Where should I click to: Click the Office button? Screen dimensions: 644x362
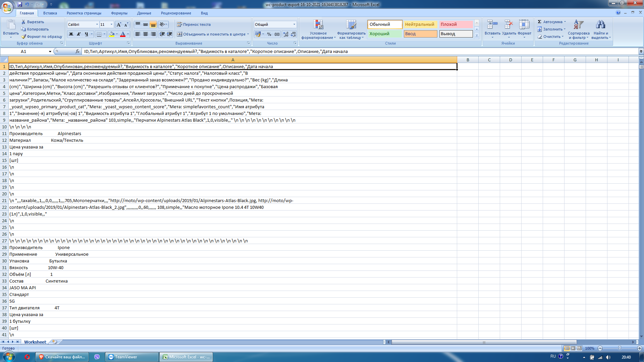pyautogui.click(x=7, y=7)
